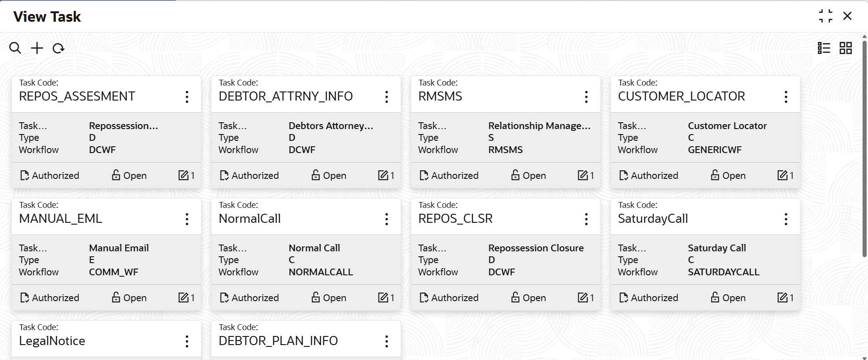868x360 pixels.
Task: Switch to tile grid view layout
Action: 846,48
